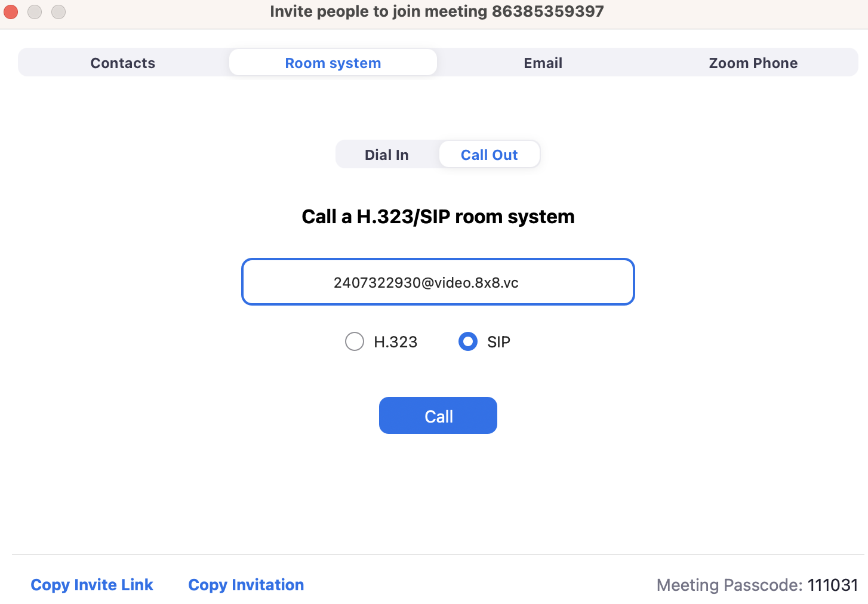Click the Copy Invitation link
Screen dimensions: 868x604
pos(246,585)
